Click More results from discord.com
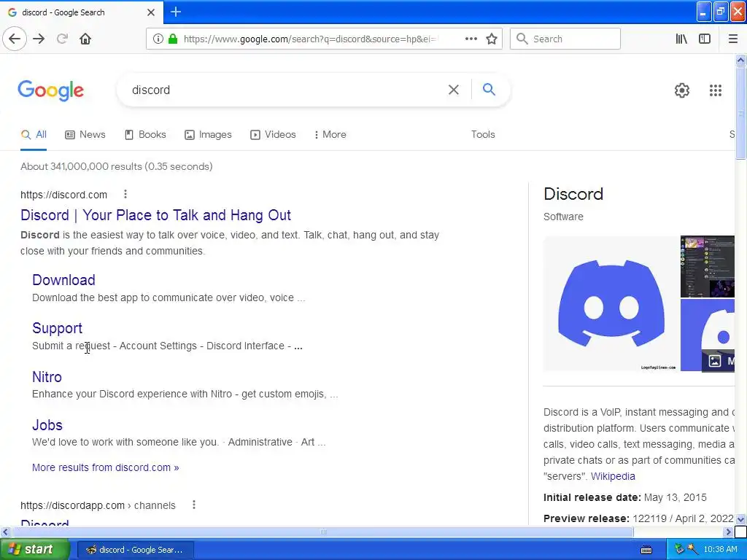The height and width of the screenshot is (560, 747). 105,467
